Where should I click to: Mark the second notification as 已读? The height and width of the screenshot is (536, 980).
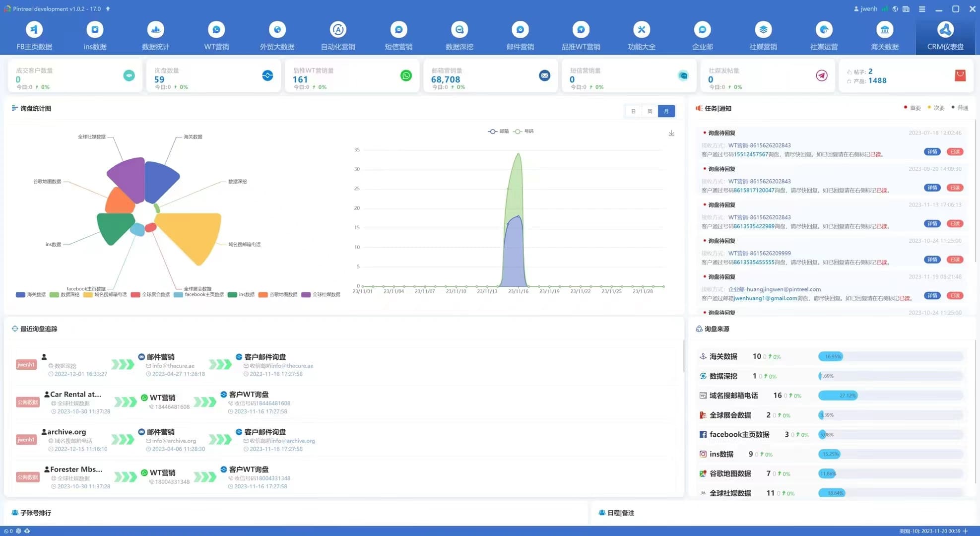(955, 188)
